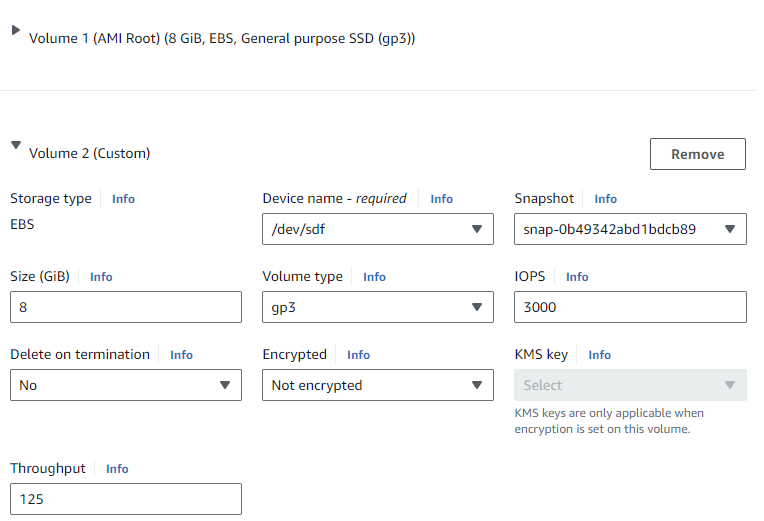Remove Volume 2 with the Remove button

[x=697, y=154]
